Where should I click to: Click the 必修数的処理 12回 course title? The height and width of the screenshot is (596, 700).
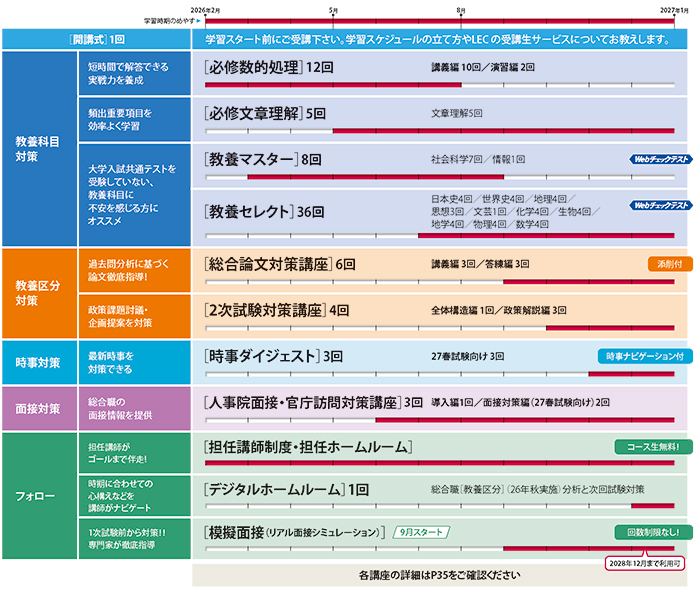click(267, 68)
